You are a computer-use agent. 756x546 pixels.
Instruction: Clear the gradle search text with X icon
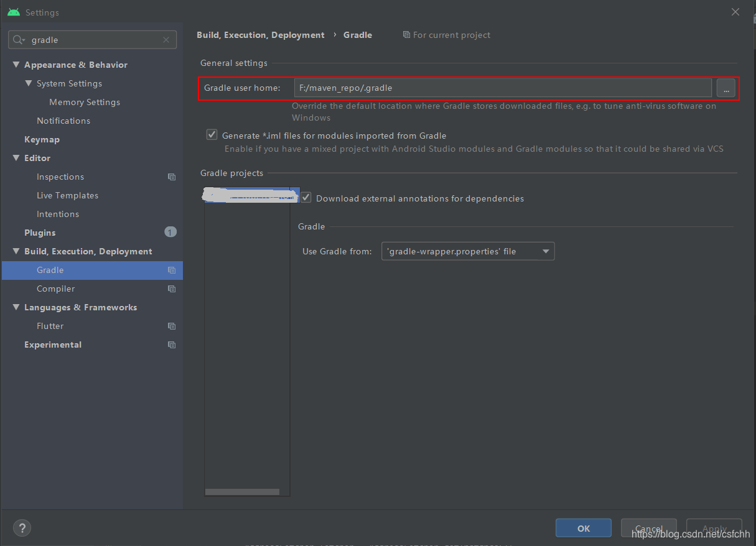pyautogui.click(x=166, y=40)
